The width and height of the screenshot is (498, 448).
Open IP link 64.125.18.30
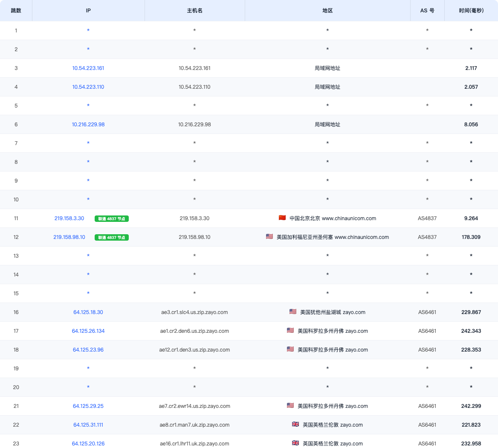tap(88, 312)
